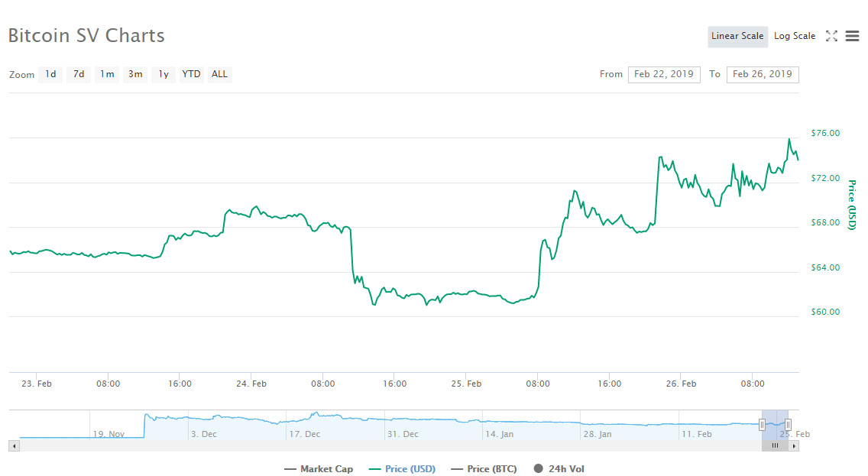Viewport: 868px width, 476px height.
Task: Set zoom to 7d
Action: coord(79,74)
